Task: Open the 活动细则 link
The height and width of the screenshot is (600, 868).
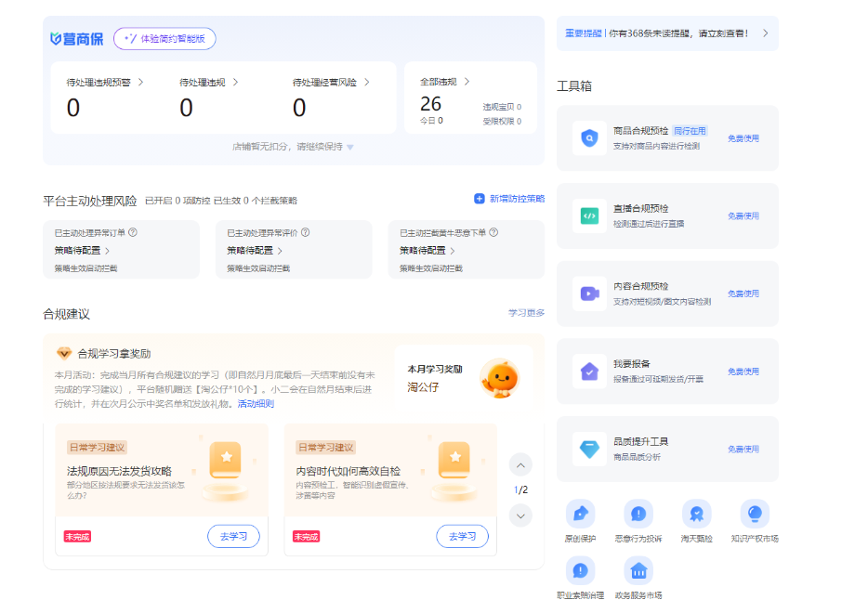Action: tap(256, 404)
